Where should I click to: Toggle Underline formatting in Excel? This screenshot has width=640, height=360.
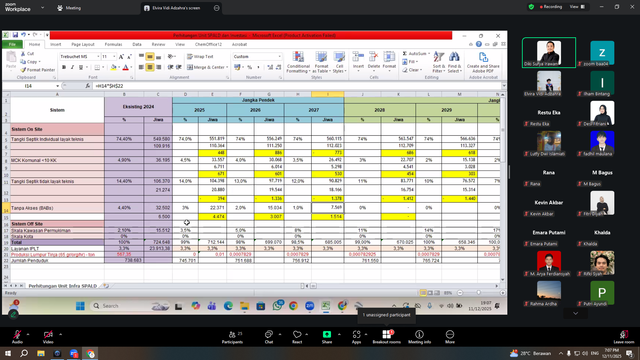80,67
